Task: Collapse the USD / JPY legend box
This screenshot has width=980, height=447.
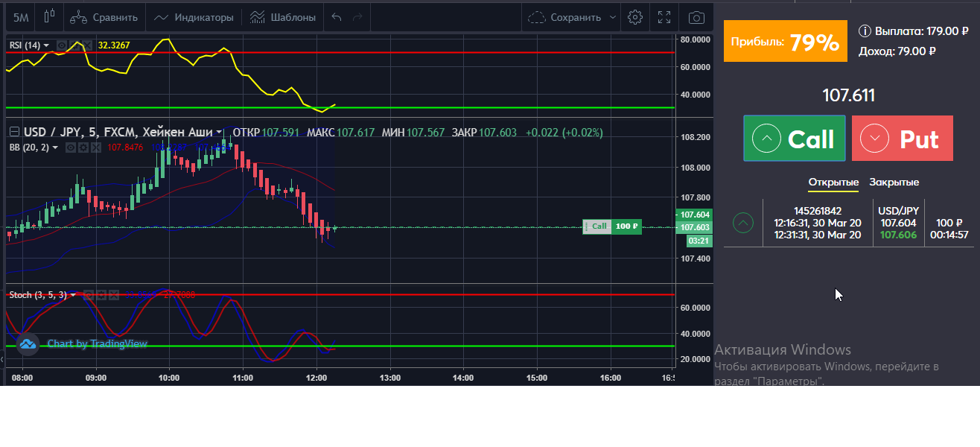Action: [x=14, y=132]
